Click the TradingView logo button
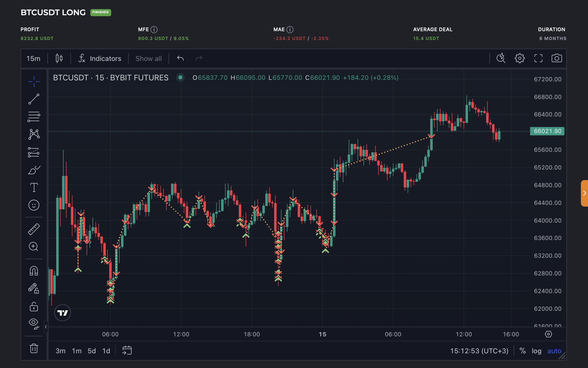The height and width of the screenshot is (368, 588). pos(63,313)
